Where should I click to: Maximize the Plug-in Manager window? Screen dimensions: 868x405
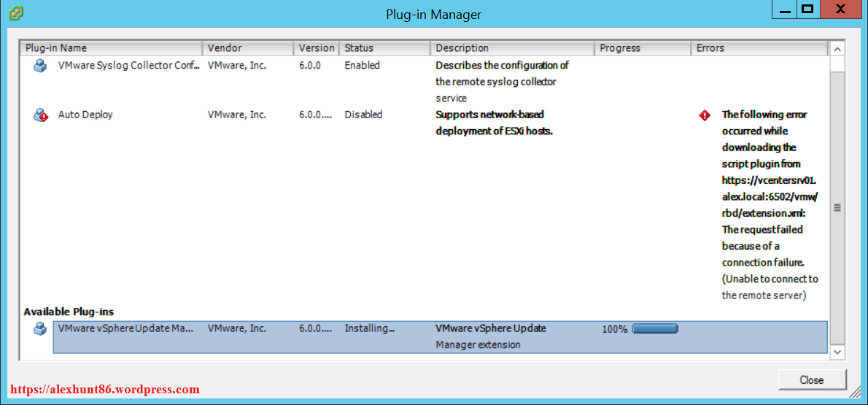click(x=807, y=9)
